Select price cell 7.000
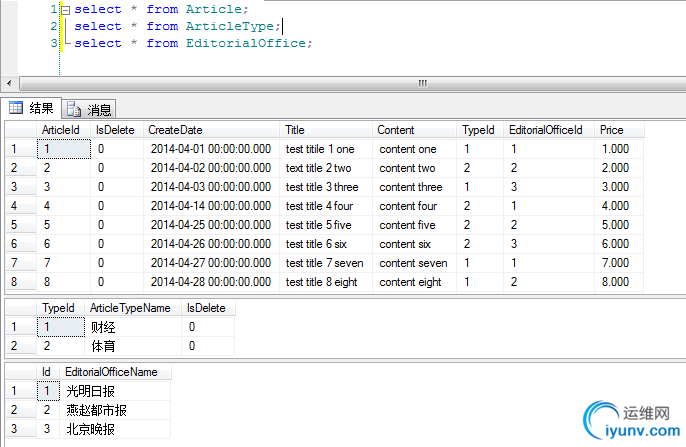This screenshot has height=447, width=686. pos(619,263)
